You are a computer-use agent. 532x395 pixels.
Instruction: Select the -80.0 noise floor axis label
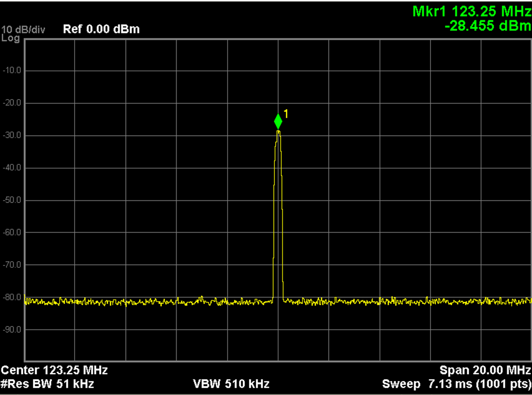click(12, 297)
